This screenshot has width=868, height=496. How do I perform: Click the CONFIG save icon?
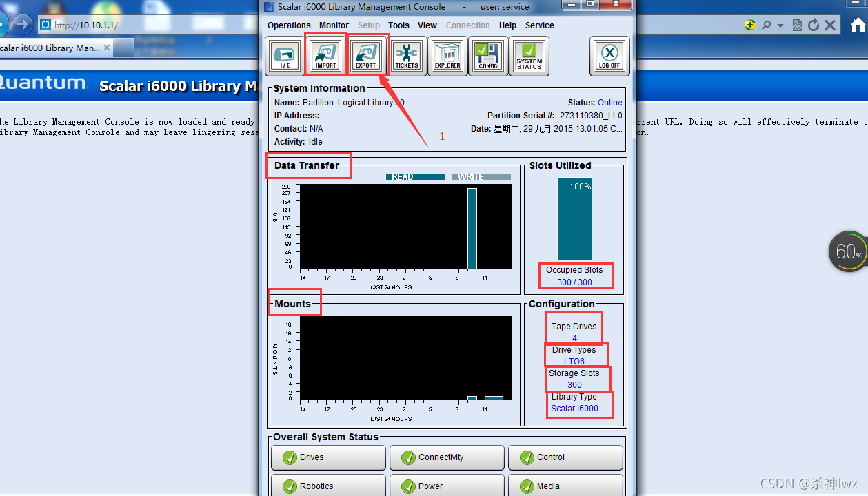488,56
